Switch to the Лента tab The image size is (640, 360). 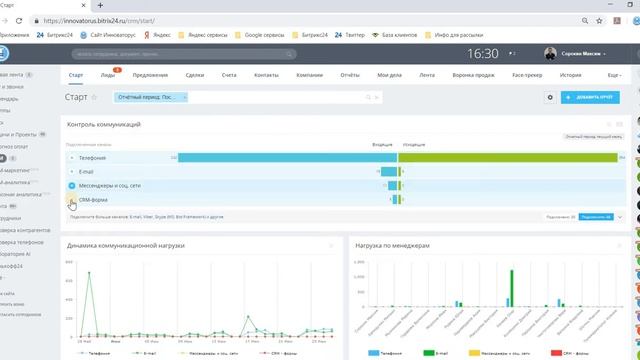click(427, 75)
